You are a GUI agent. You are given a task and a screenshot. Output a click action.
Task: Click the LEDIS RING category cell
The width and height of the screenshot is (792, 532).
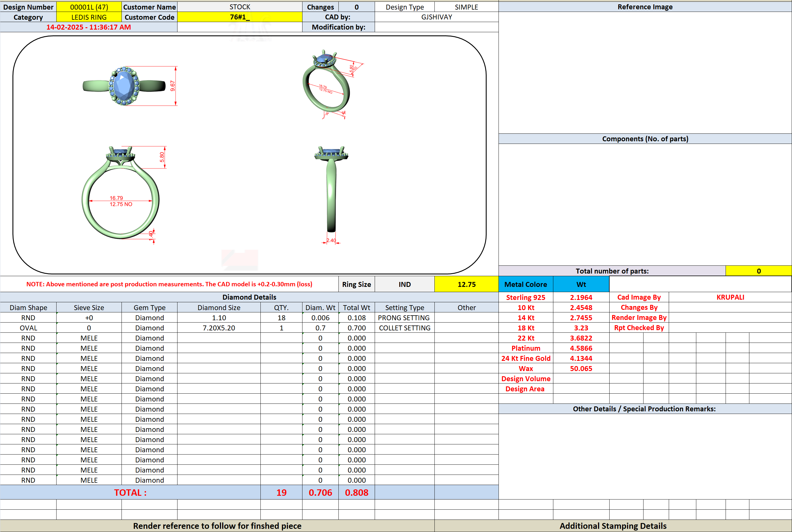coord(89,17)
